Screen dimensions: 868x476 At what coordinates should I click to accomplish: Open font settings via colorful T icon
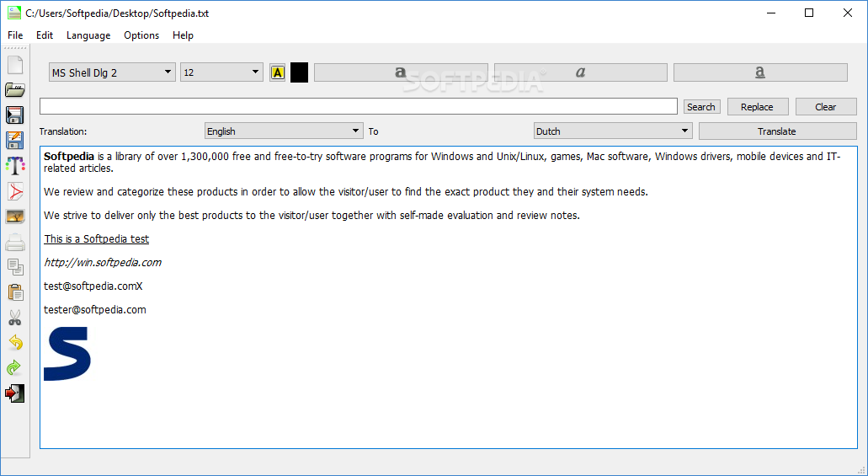tap(15, 166)
